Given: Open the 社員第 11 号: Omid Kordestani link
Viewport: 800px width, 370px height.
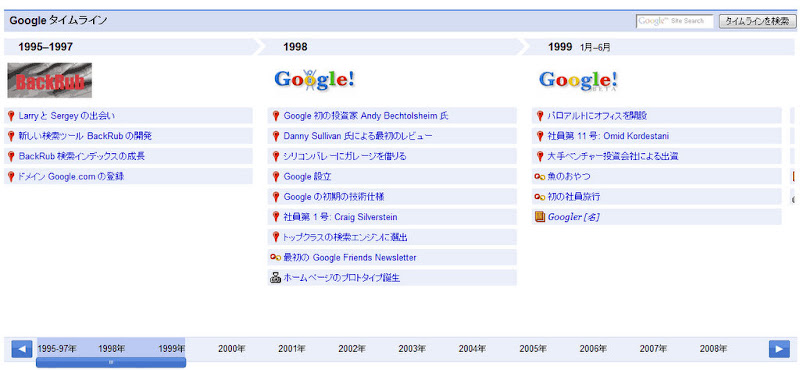Looking at the screenshot, I should click(x=608, y=136).
